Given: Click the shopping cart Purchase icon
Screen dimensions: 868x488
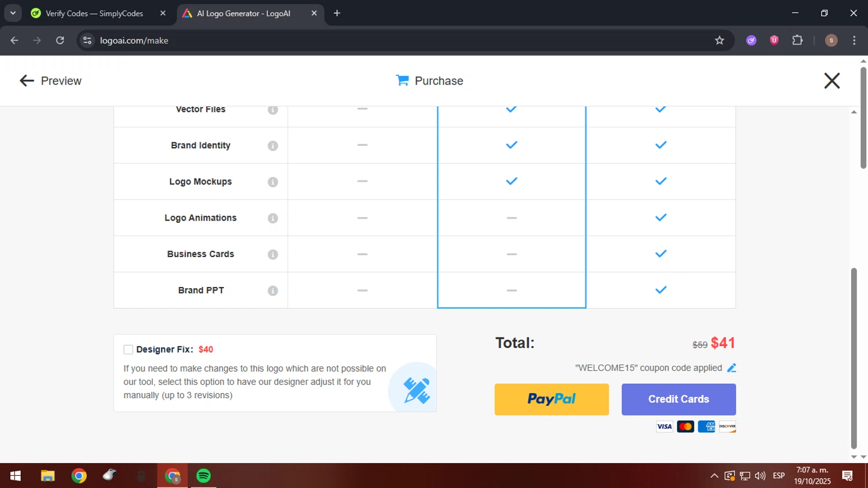Looking at the screenshot, I should tap(402, 80).
